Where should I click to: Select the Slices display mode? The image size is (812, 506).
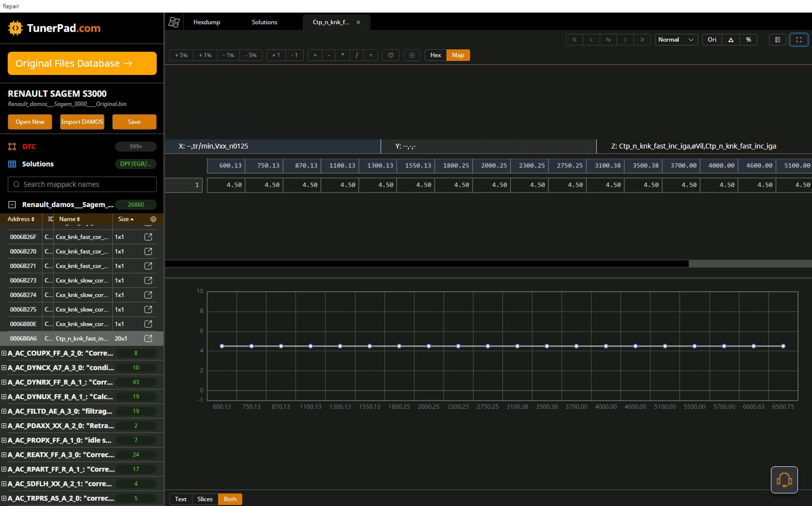pyautogui.click(x=205, y=499)
